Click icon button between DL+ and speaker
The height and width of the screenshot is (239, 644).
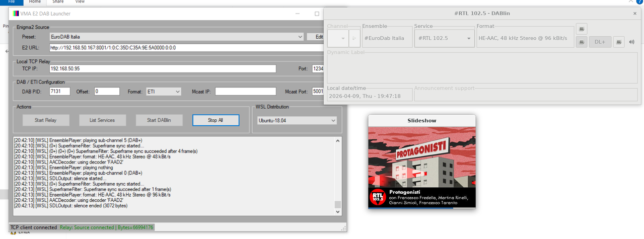point(619,42)
